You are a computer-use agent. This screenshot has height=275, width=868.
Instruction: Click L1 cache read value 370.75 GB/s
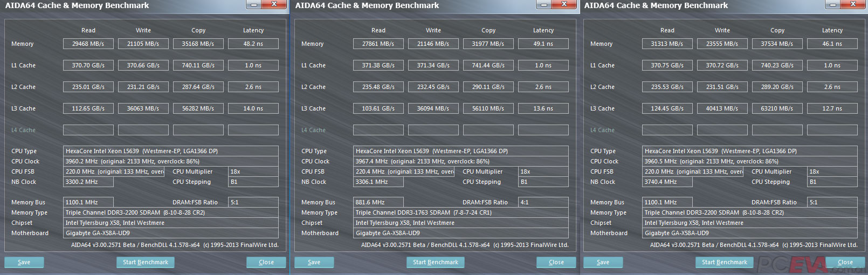(x=667, y=65)
